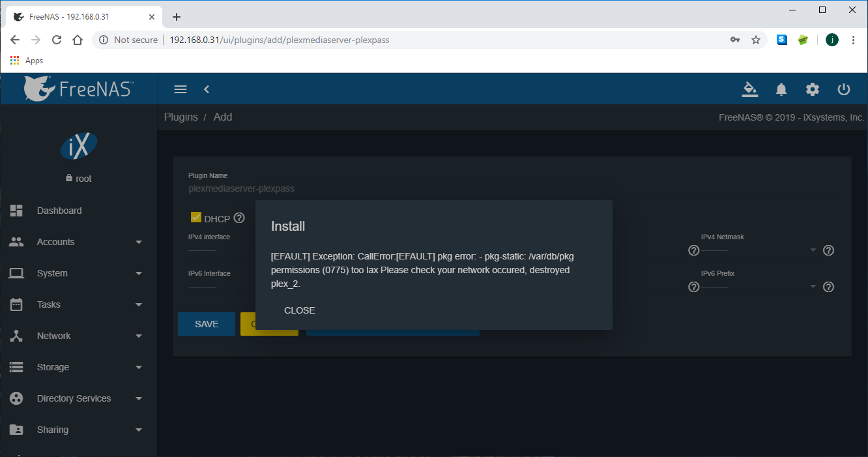Click the blue S extension icon
The width and height of the screenshot is (868, 457).
(x=782, y=40)
